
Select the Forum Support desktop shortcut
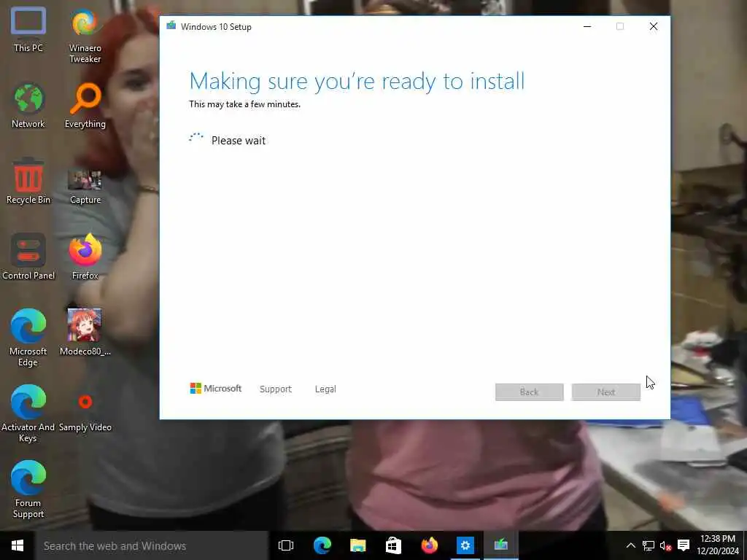(x=28, y=489)
